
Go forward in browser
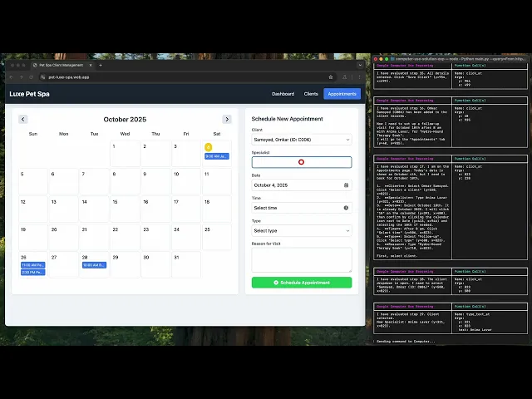[x=21, y=77]
